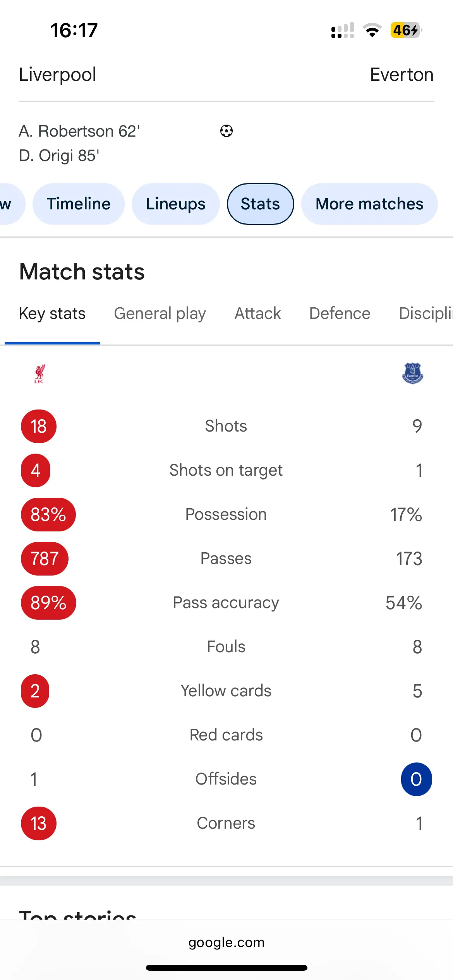
Task: Open the Lineups chip
Action: [x=176, y=204]
